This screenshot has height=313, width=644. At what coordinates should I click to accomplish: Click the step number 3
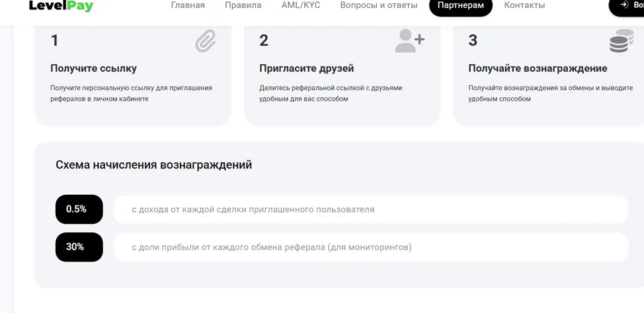pos(473,41)
